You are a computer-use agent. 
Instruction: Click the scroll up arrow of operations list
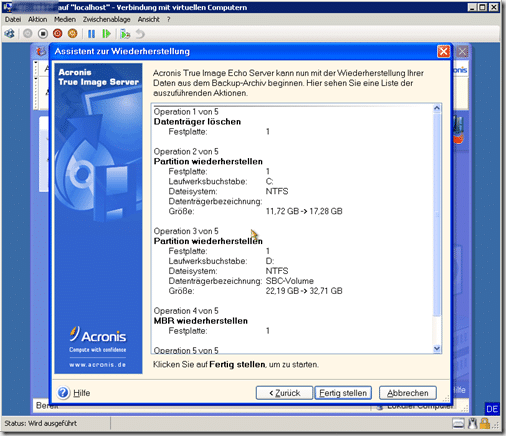click(437, 108)
